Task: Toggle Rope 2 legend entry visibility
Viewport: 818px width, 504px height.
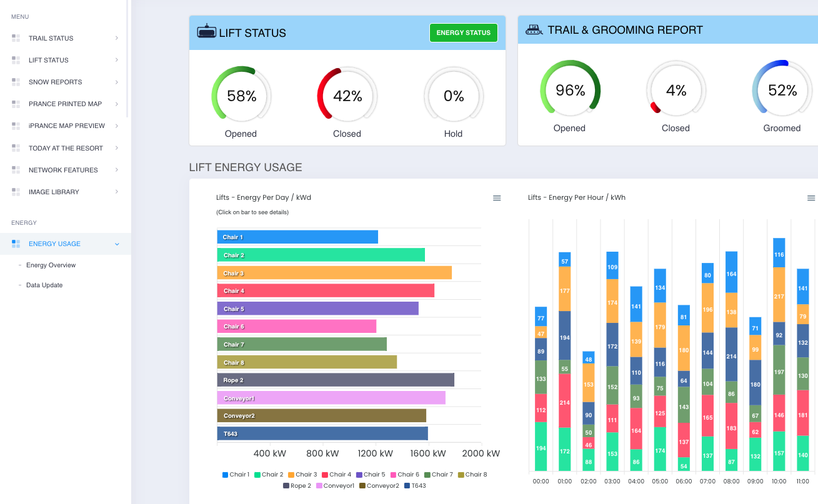Action: [x=297, y=485]
